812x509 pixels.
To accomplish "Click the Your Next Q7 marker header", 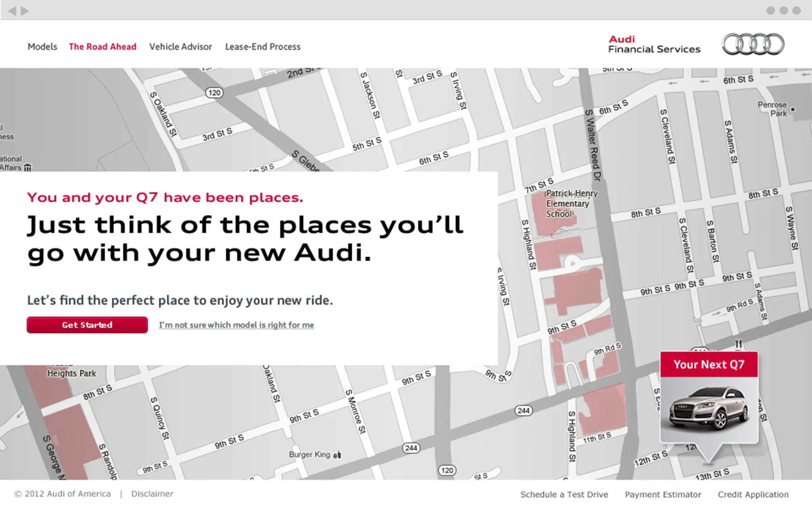I will click(709, 364).
